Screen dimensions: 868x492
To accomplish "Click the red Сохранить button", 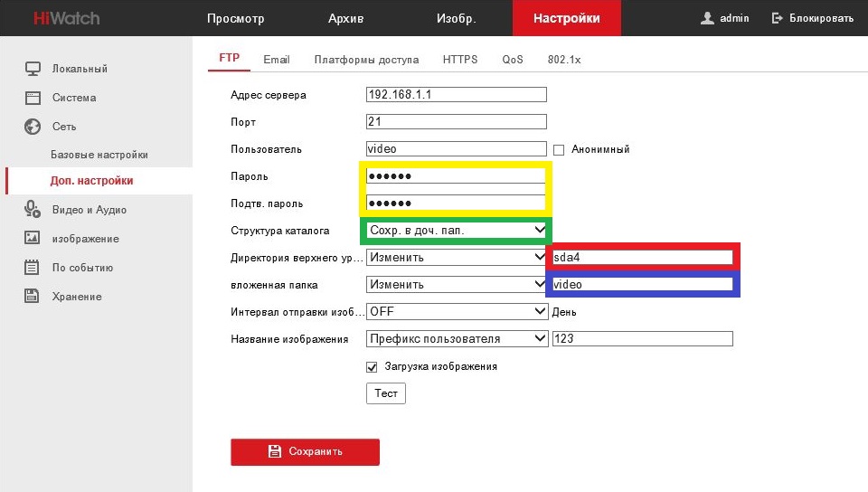I will [x=305, y=451].
